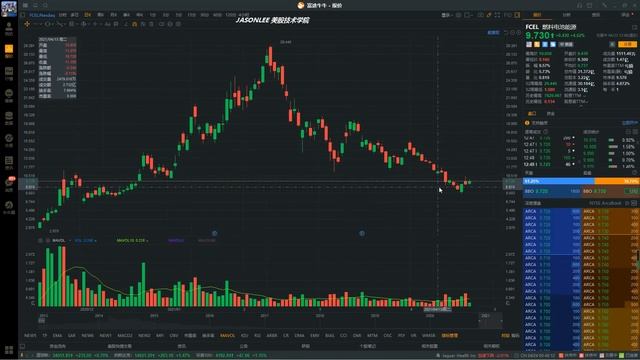
Task: Select the CCI indicator
Action: coord(343,336)
